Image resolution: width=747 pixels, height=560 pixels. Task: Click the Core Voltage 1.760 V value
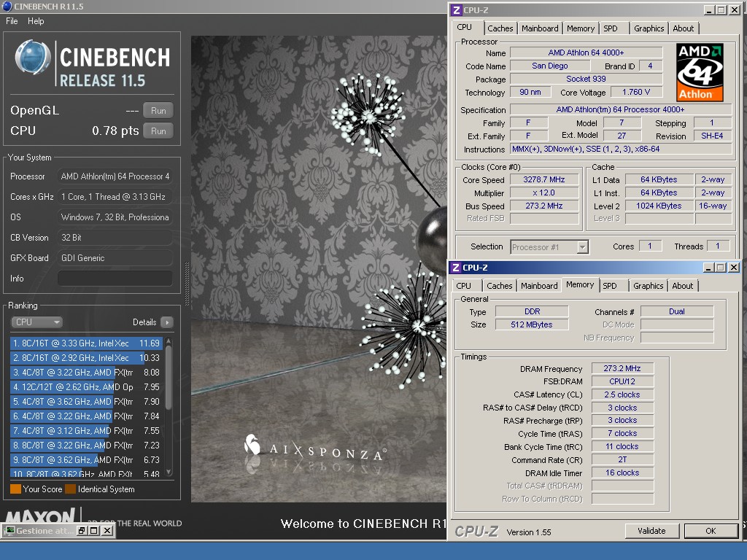point(636,92)
